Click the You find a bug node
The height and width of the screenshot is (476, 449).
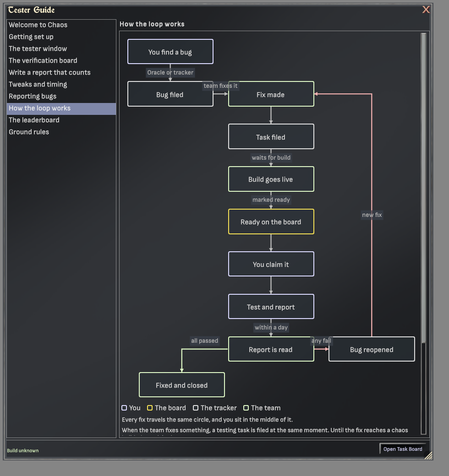pyautogui.click(x=170, y=52)
